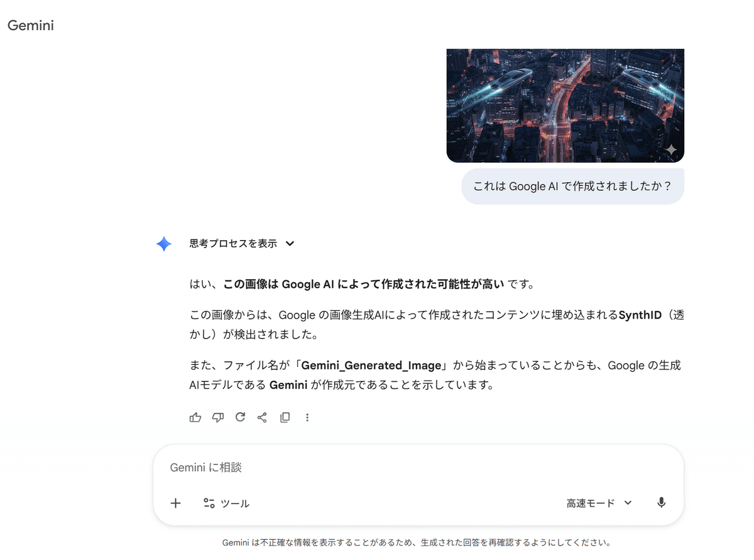
Task: Click the disclaimer text about inaccurate information
Action: 417,542
